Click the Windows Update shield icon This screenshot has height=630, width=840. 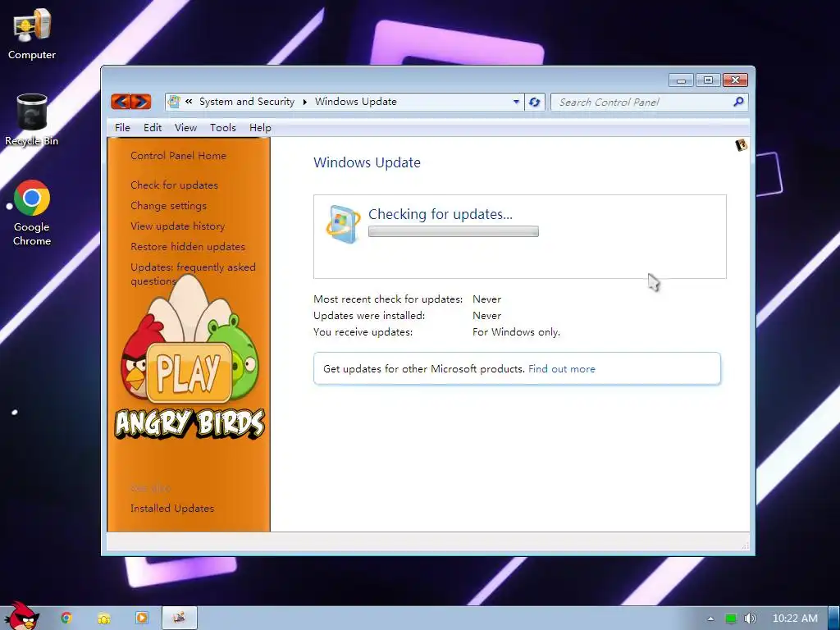344,224
